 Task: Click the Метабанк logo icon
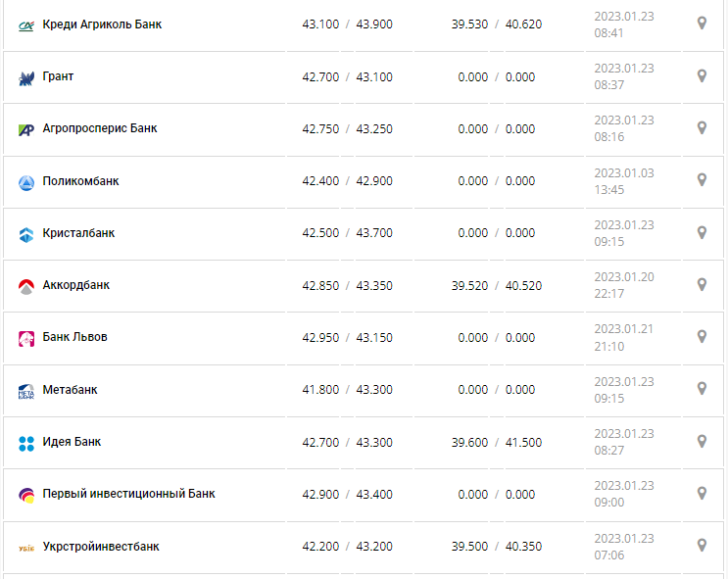point(26,391)
